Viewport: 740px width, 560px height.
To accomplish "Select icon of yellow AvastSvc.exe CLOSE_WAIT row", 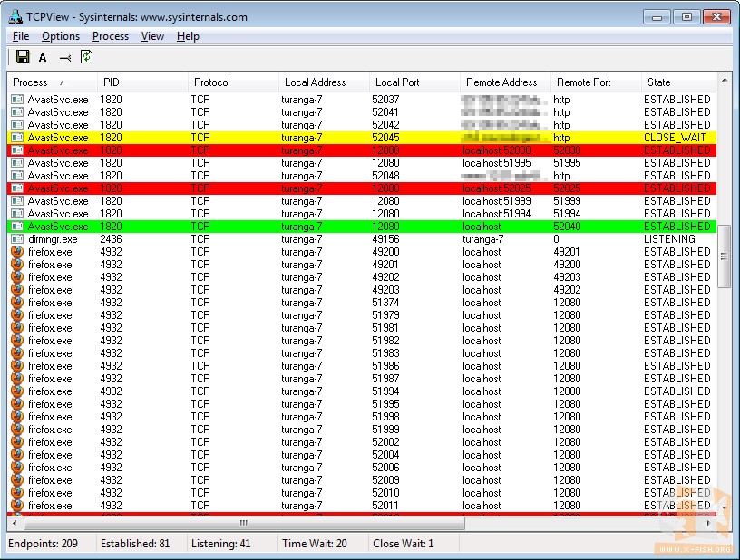I will coord(17,138).
